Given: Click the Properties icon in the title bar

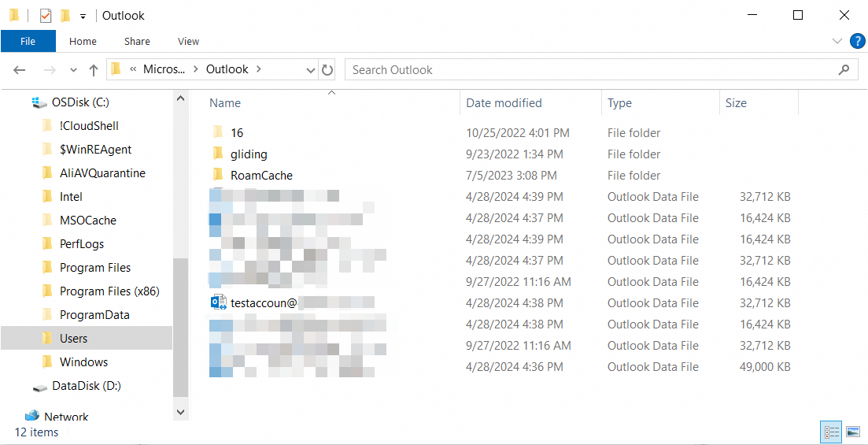Looking at the screenshot, I should tap(46, 15).
